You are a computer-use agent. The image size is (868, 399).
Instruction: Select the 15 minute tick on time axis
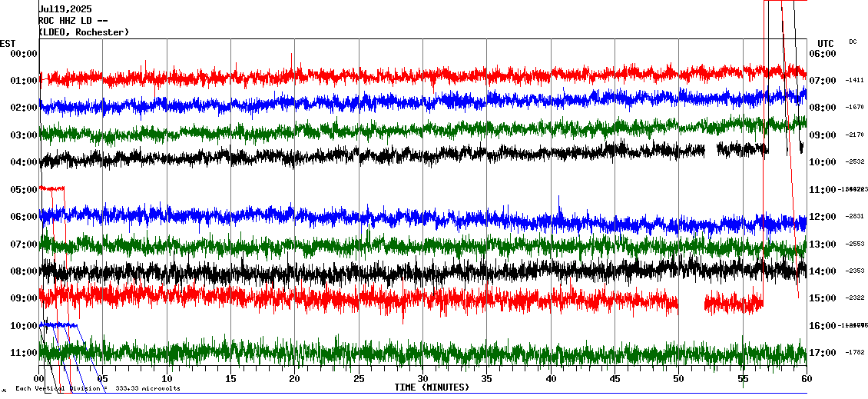(x=231, y=379)
